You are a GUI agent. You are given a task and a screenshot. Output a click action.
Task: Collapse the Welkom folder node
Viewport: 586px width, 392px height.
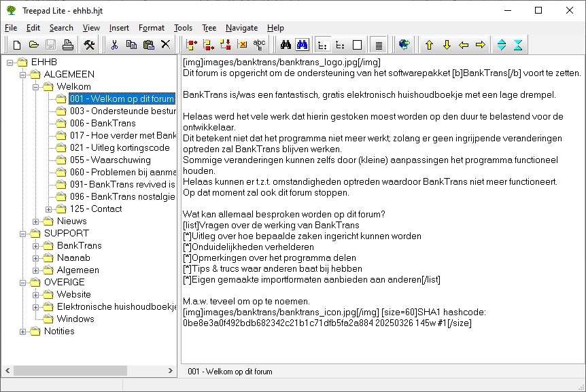pos(36,86)
